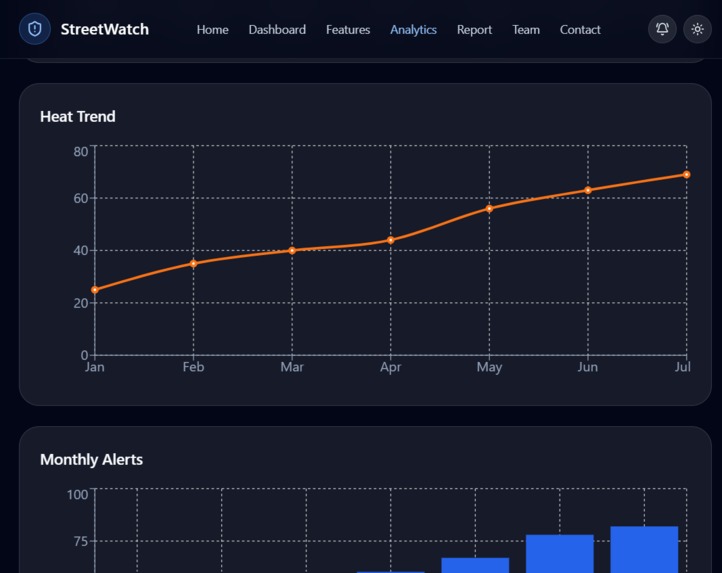
Task: Toggle light theme with sun icon
Action: [x=697, y=29]
